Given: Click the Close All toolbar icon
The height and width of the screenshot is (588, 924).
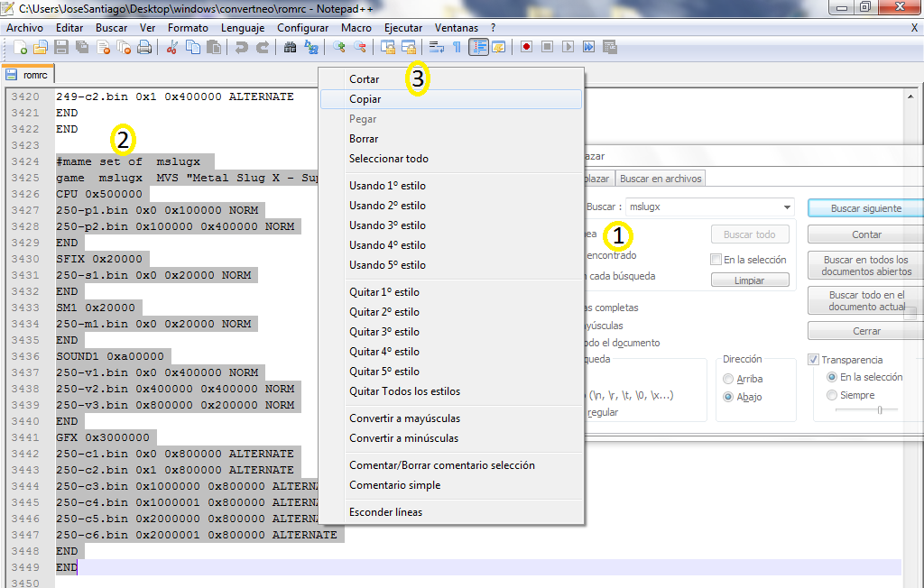Looking at the screenshot, I should coord(124,47).
